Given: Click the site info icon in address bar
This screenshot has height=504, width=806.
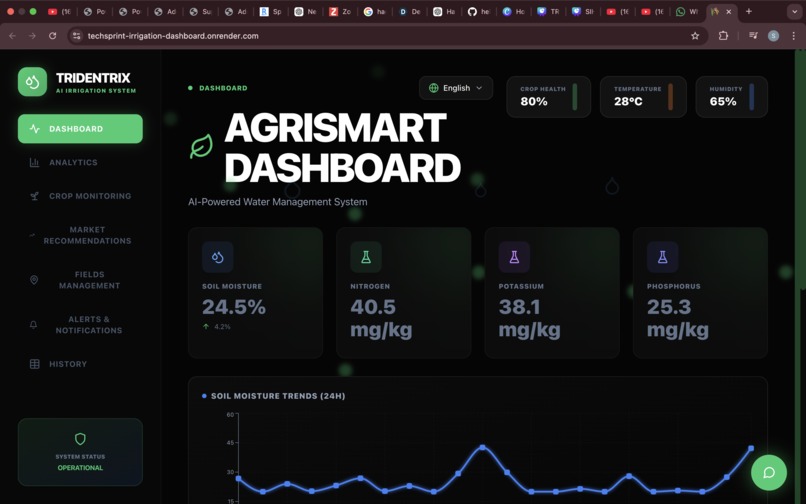Looking at the screenshot, I should pyautogui.click(x=77, y=36).
